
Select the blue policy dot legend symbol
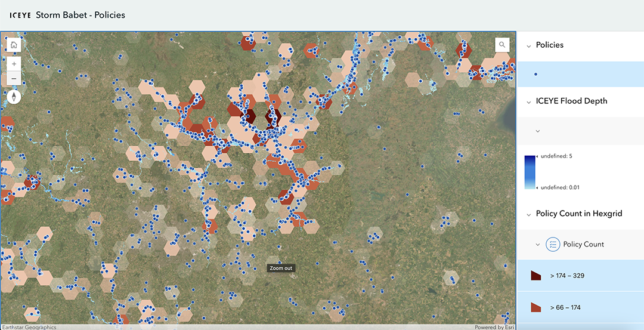tap(535, 74)
